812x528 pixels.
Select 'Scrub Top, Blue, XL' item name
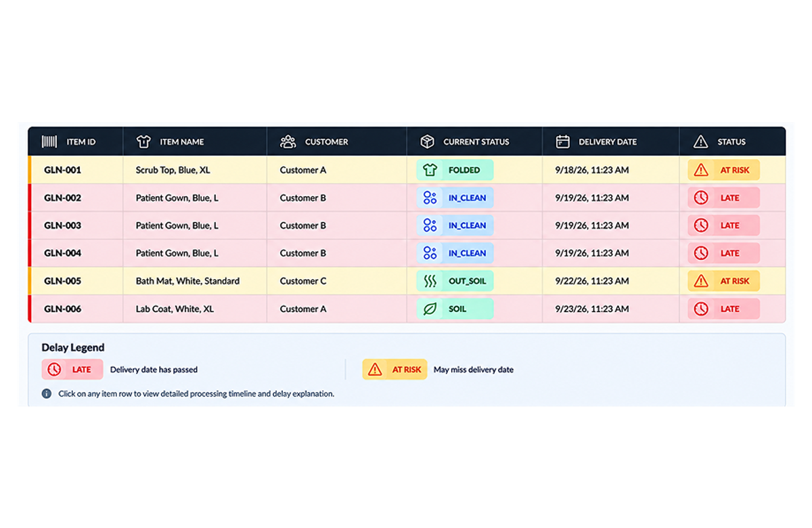[173, 170]
